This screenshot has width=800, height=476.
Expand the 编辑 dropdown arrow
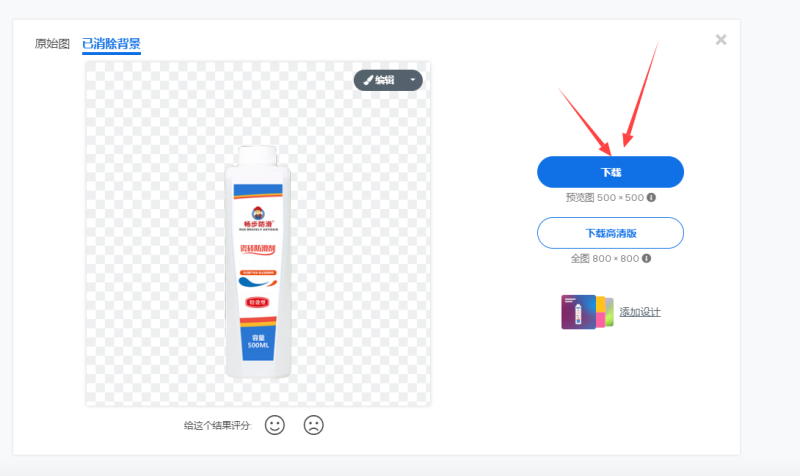coord(413,80)
